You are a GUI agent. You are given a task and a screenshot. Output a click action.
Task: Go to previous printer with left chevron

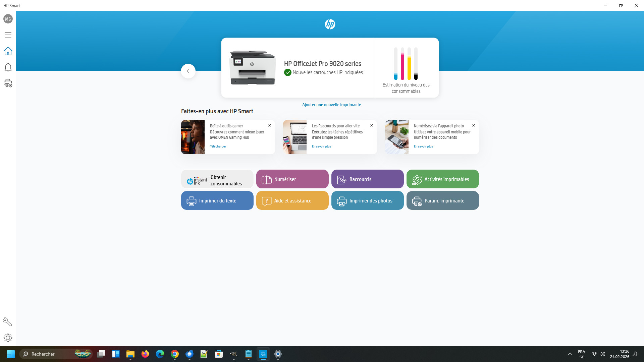point(188,71)
